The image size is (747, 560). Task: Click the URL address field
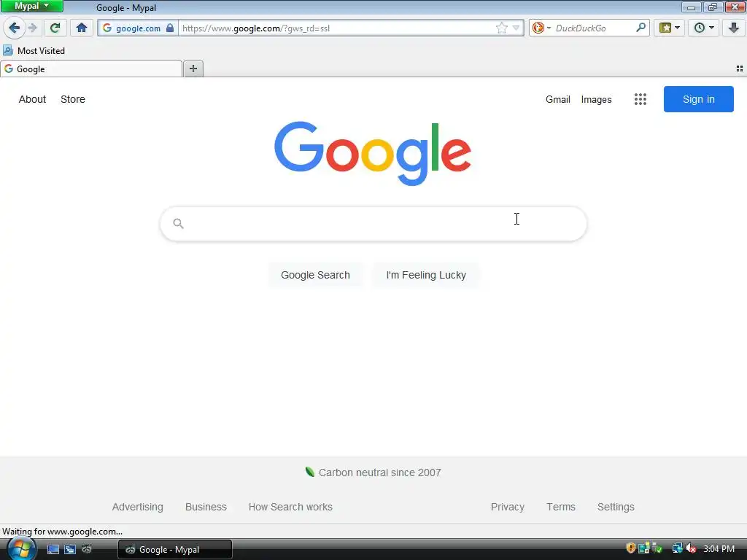(337, 28)
